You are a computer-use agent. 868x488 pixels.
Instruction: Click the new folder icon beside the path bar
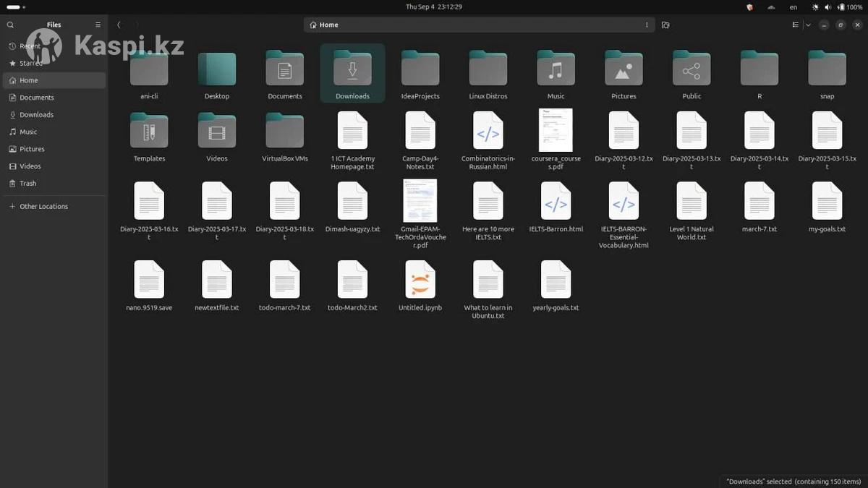click(665, 25)
